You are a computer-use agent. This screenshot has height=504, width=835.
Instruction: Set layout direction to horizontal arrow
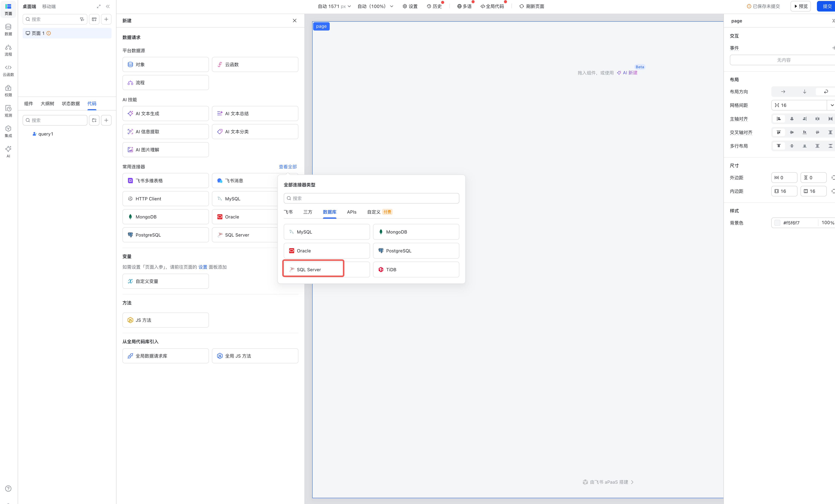tap(783, 92)
